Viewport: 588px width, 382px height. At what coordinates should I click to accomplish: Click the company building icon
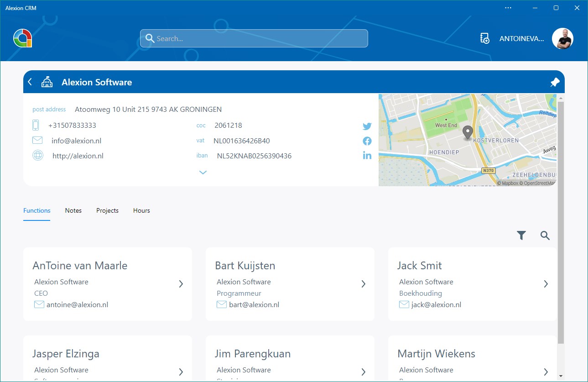(47, 82)
